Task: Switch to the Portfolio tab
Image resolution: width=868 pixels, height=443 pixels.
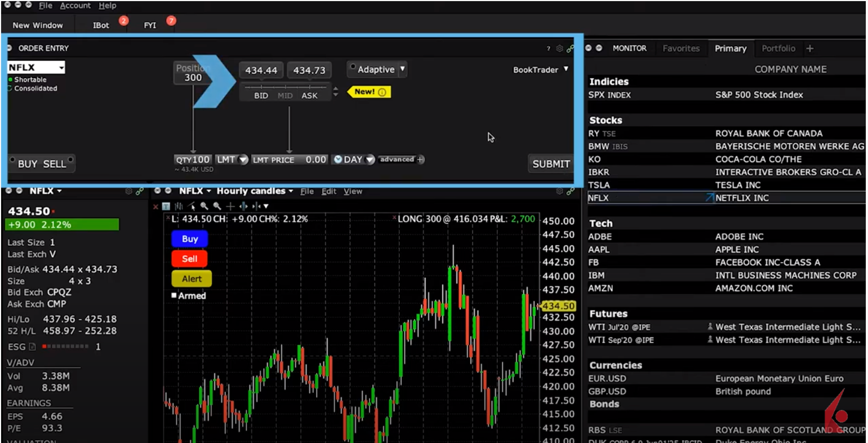Action: (778, 48)
